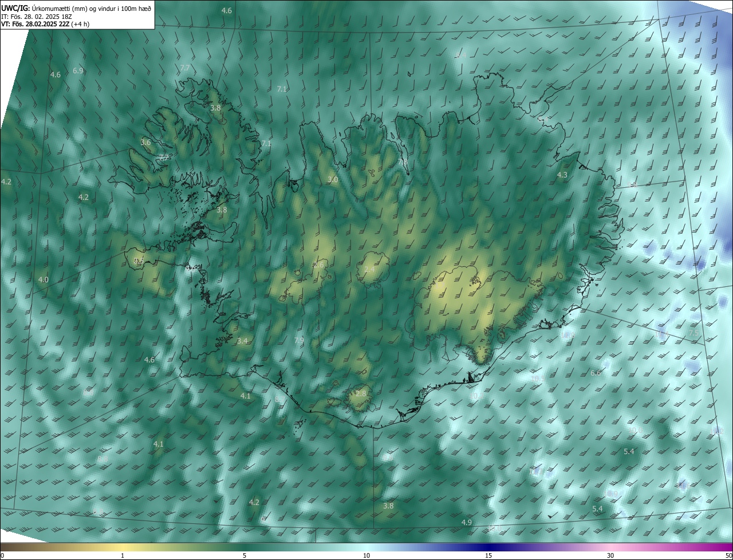The width and height of the screenshot is (733, 560).
Task: Click the color scale tick label '50'
Action: [x=728, y=555]
